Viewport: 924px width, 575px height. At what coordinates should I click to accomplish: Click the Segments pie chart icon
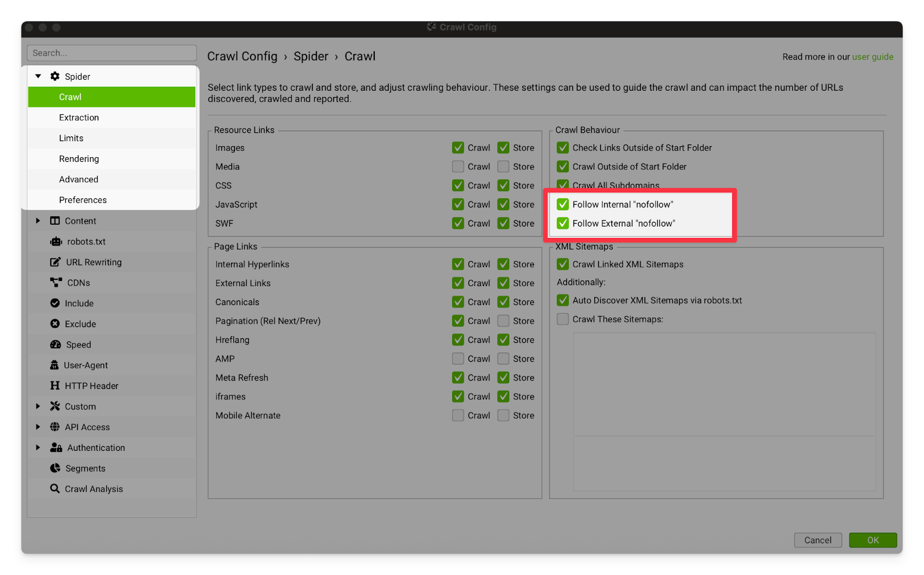(x=55, y=468)
